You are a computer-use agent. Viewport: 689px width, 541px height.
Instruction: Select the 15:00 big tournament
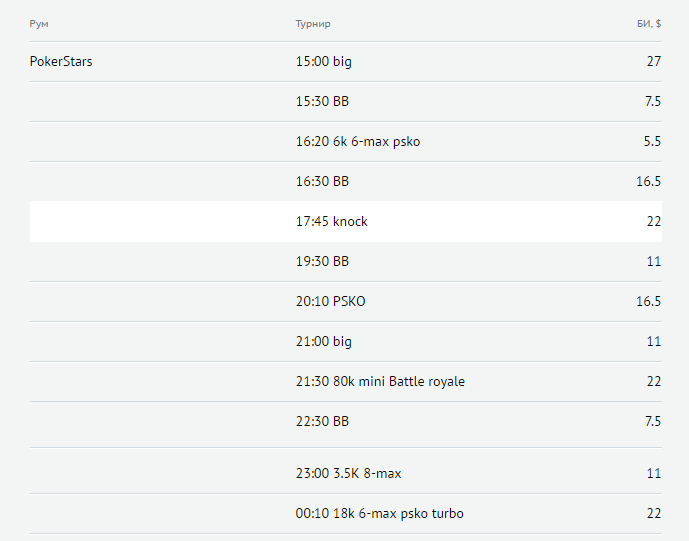324,62
